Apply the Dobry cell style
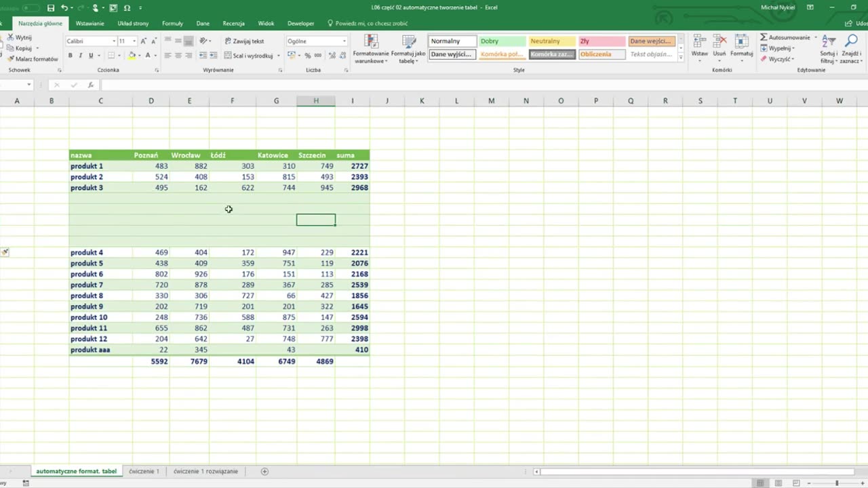The image size is (868, 488). point(502,41)
